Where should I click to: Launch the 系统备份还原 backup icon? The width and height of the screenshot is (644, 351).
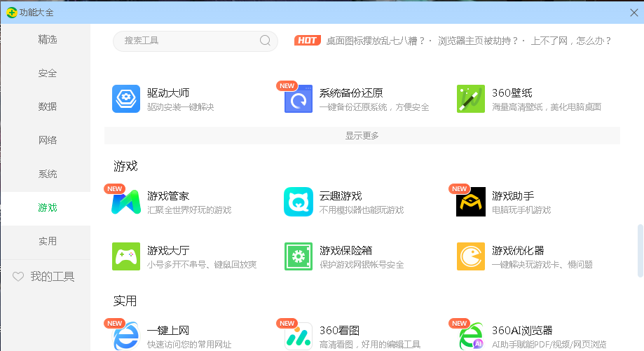pos(299,99)
